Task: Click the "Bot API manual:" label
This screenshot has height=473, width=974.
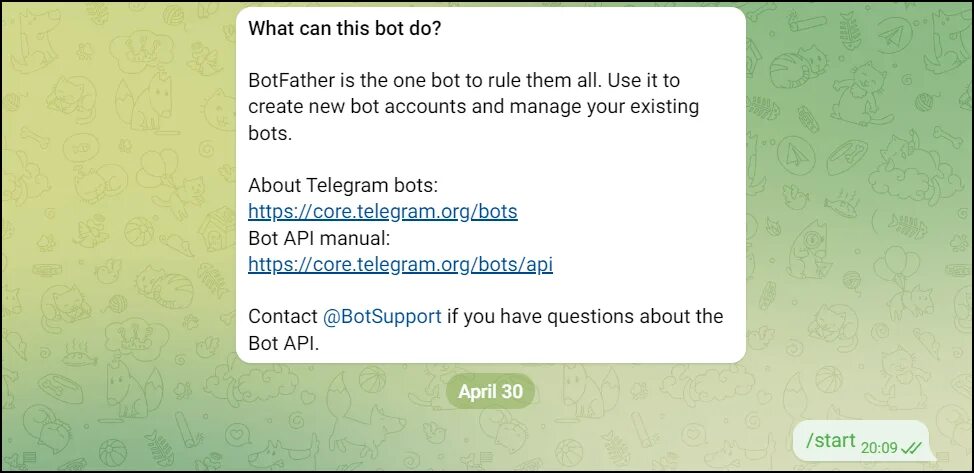Action: (x=318, y=239)
